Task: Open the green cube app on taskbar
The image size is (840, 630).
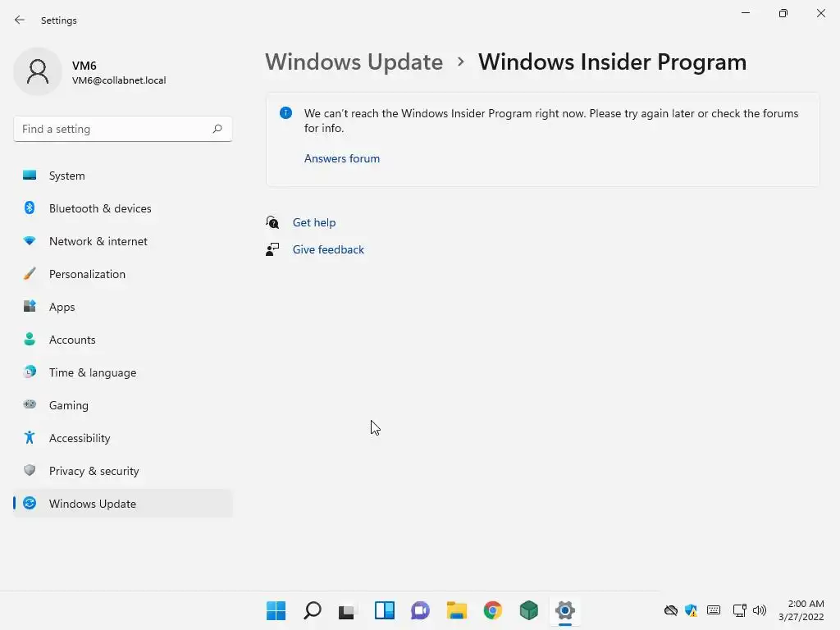Action: pos(529,610)
